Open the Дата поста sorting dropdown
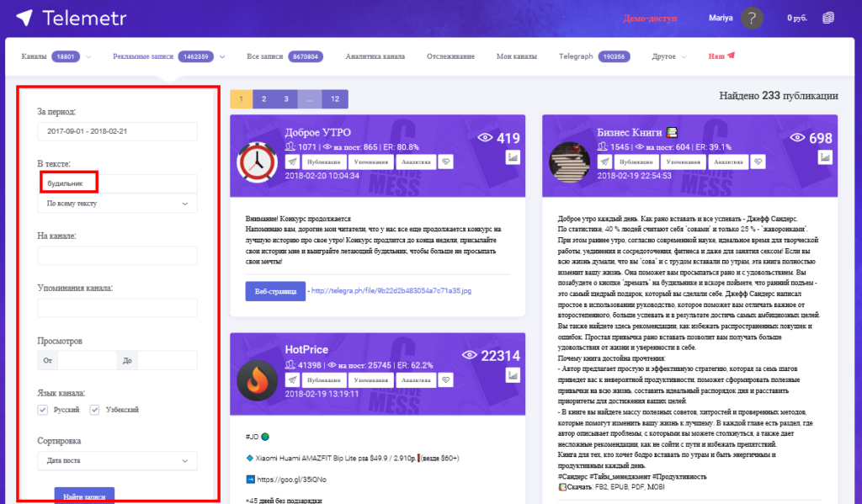 (x=117, y=461)
